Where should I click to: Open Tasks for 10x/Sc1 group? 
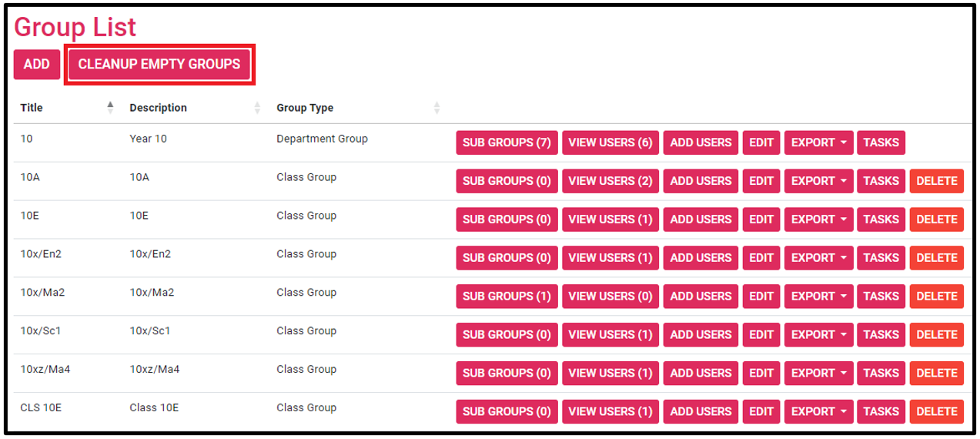(x=881, y=334)
